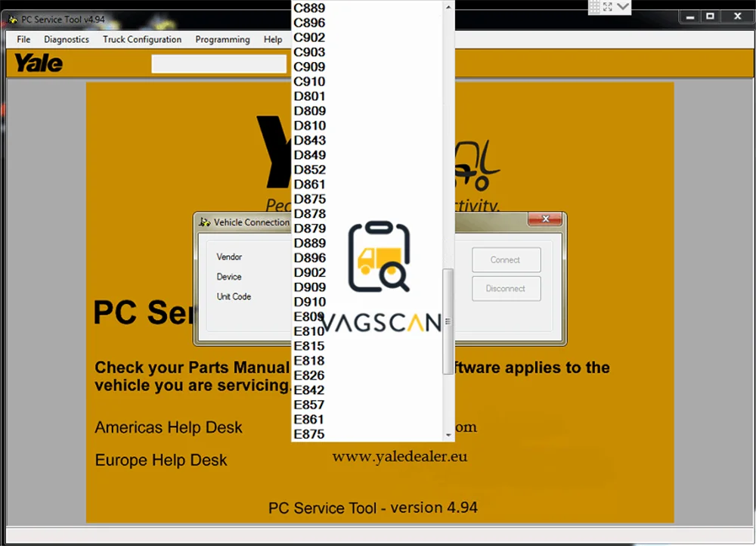Click the unit code list scroll down arrow
This screenshot has height=546, width=756.
(x=448, y=435)
